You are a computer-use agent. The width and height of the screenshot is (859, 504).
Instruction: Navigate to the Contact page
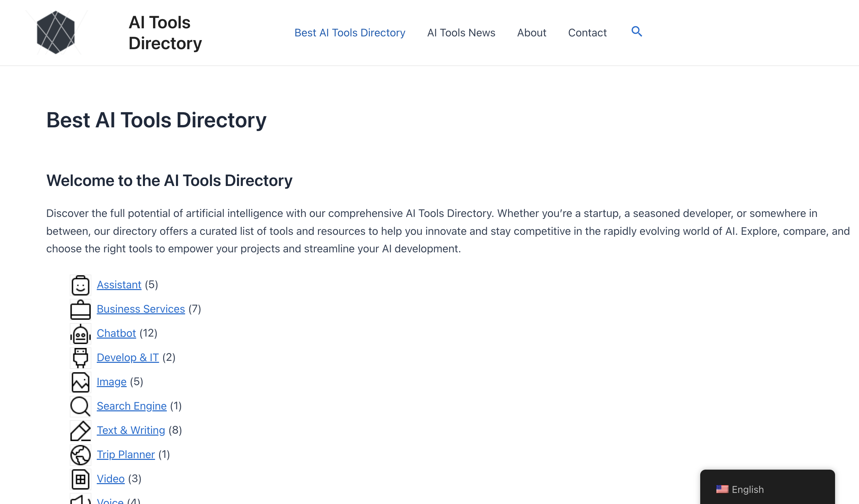pos(587,33)
